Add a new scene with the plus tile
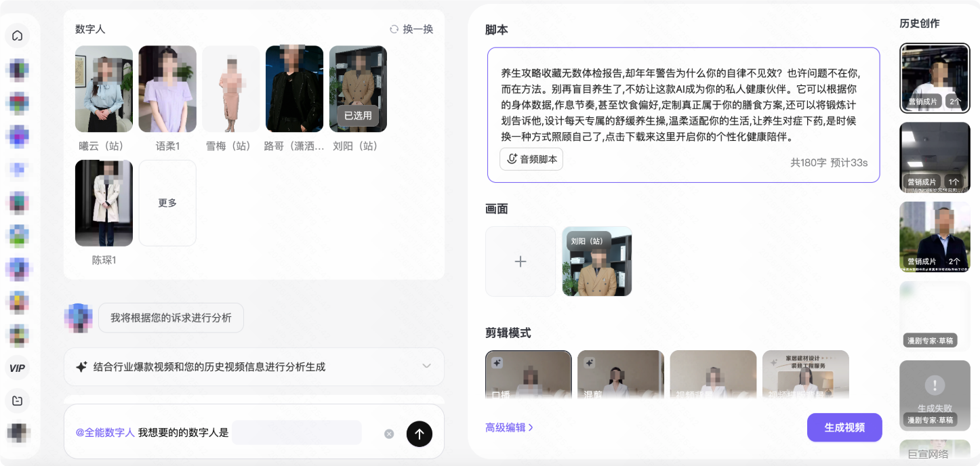980x466 pixels. pos(520,261)
